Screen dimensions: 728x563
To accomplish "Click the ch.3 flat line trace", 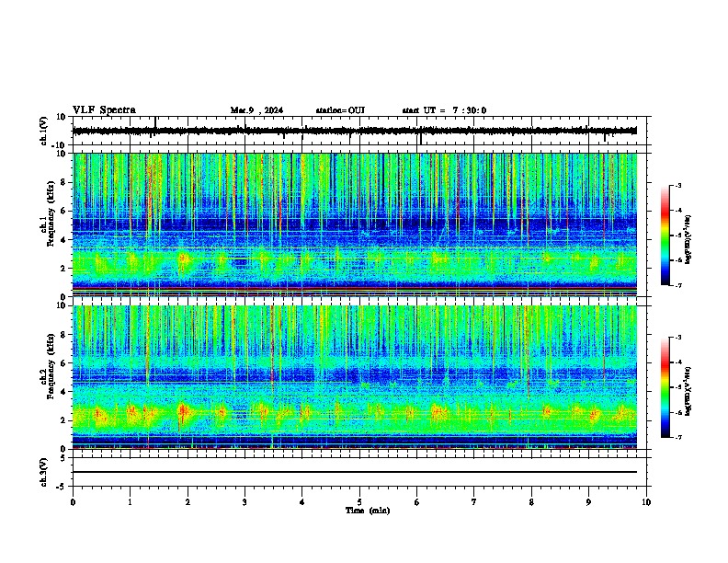I will [355, 472].
